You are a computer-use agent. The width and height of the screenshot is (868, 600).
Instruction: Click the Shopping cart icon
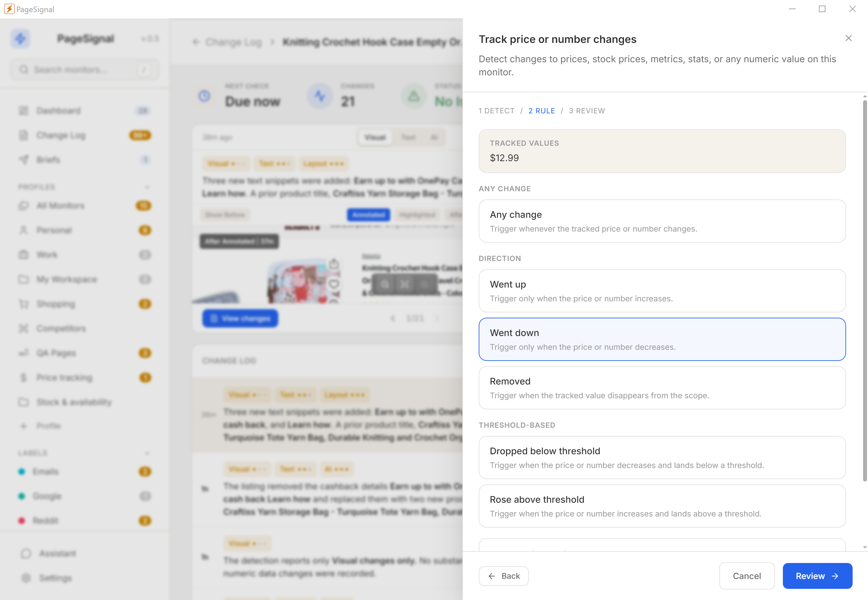click(x=24, y=304)
